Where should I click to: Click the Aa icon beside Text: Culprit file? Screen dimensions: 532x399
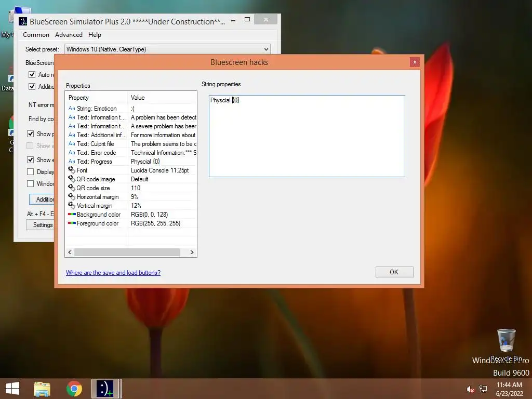pos(72,144)
